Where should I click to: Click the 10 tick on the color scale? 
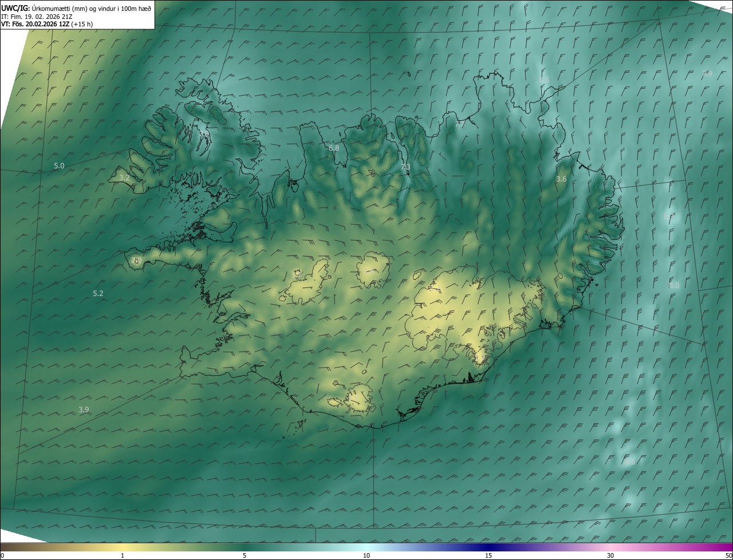tap(366, 556)
